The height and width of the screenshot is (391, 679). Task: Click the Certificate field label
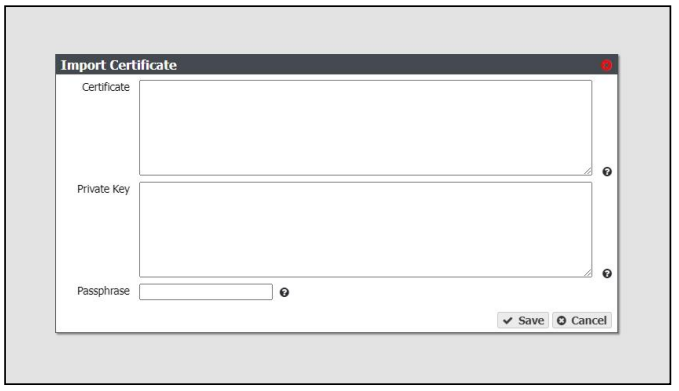coord(106,87)
